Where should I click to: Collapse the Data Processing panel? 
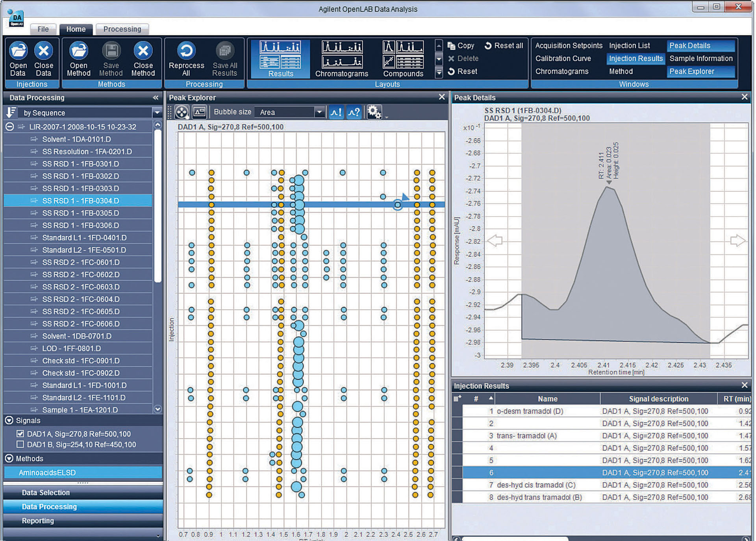pos(156,98)
